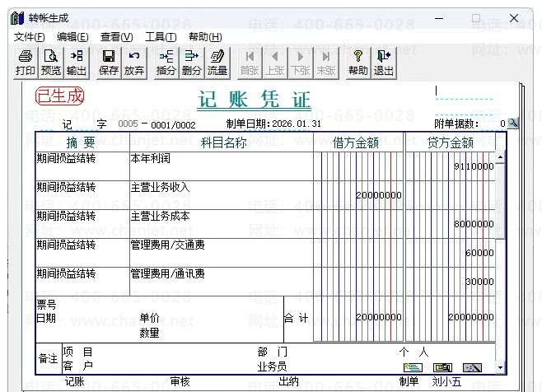Minimize the 转帐生成 window
The image size is (542, 392).
coord(439,18)
